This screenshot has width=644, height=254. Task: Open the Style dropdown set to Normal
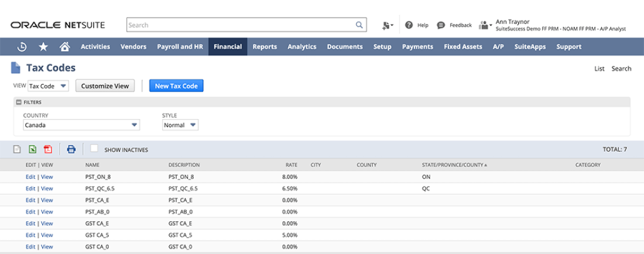(180, 125)
